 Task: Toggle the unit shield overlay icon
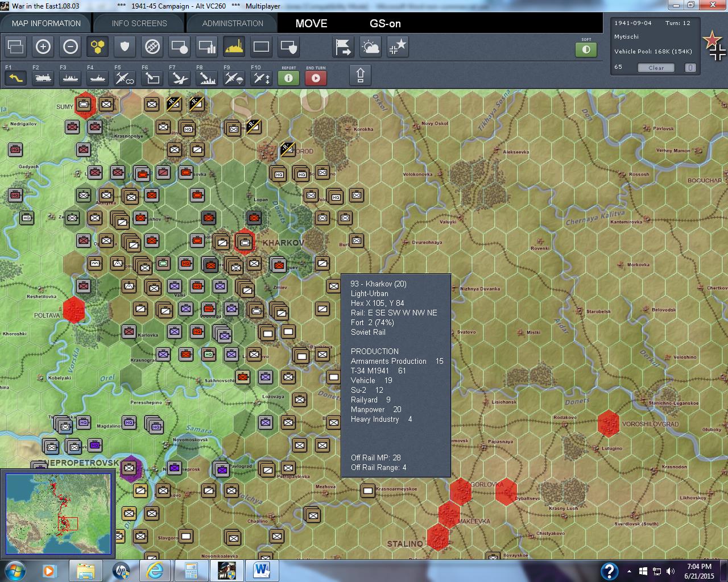point(289,47)
